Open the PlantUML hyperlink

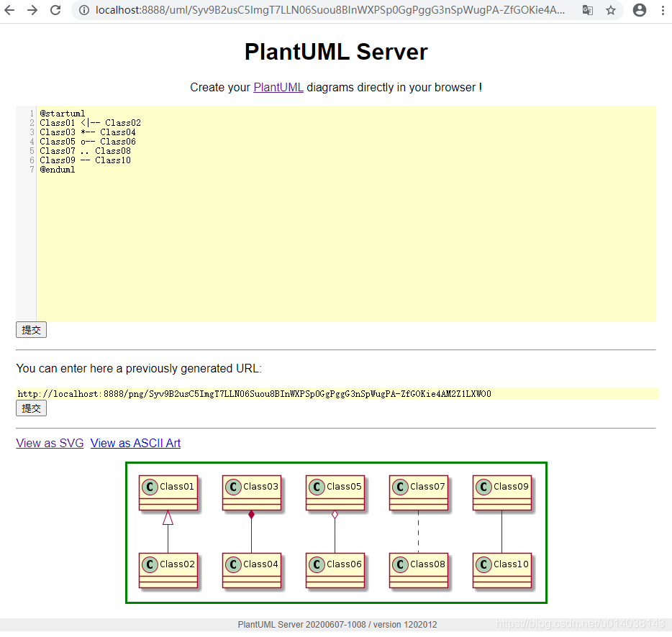278,88
